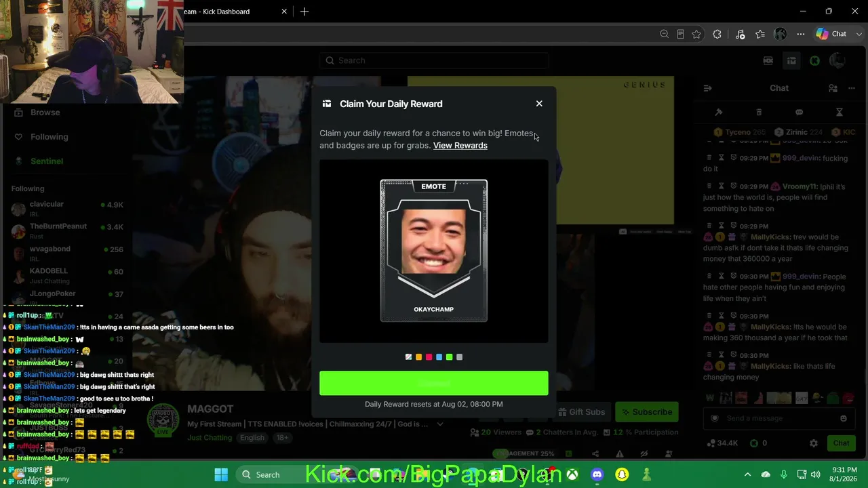Open the daily reward chest icon in header

pos(791,61)
